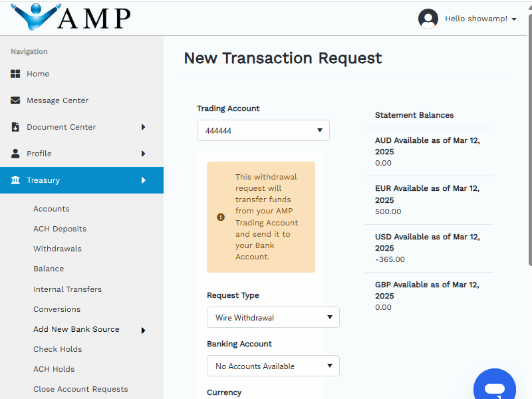The height and width of the screenshot is (399, 532).
Task: Click the Home grid icon
Action: click(15, 74)
